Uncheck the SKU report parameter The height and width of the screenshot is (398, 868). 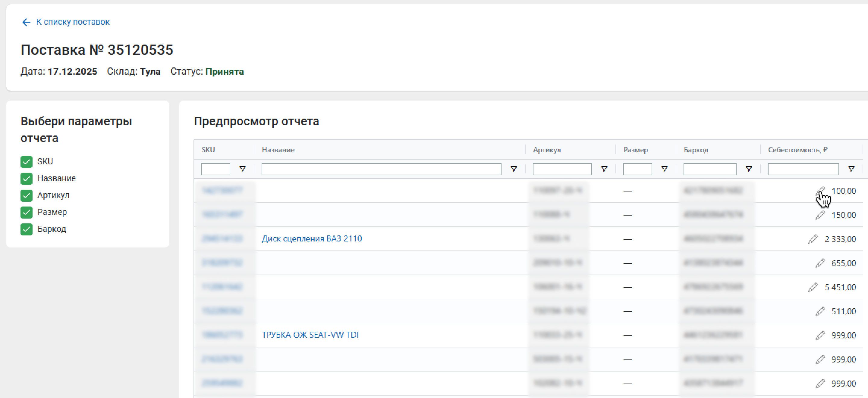26,162
